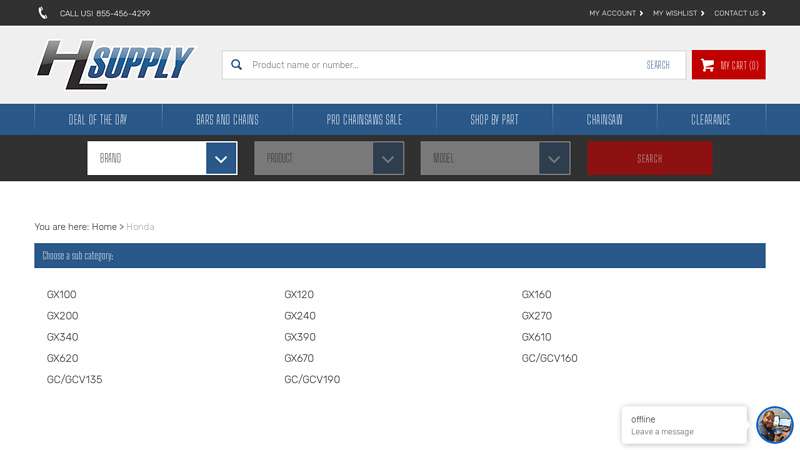This screenshot has width=800, height=450.
Task: Open Contact Us link
Action: click(x=740, y=13)
